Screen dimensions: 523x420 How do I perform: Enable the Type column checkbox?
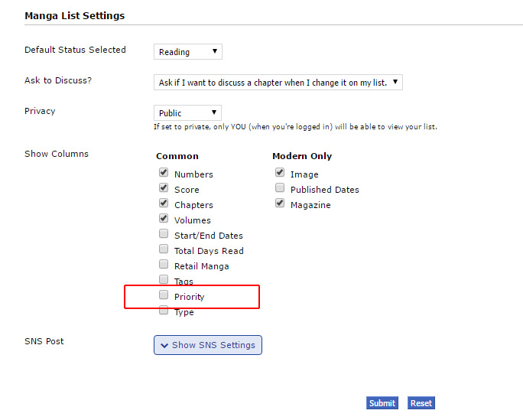coord(164,311)
